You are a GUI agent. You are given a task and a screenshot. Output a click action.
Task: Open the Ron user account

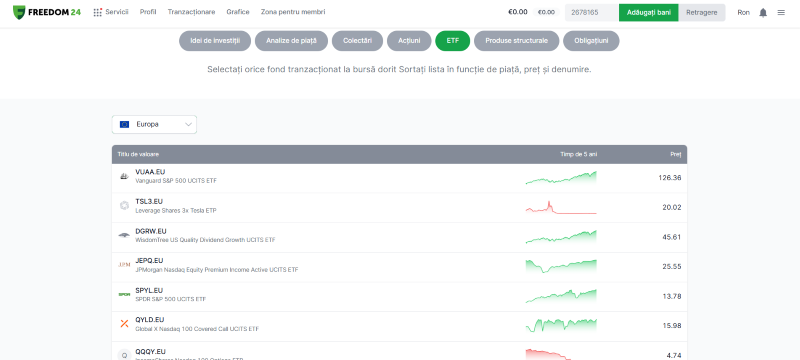pos(743,12)
